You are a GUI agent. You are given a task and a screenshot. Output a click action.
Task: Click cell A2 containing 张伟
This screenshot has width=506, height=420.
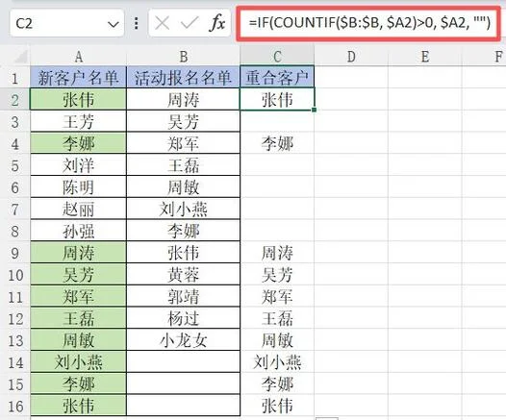click(x=79, y=100)
